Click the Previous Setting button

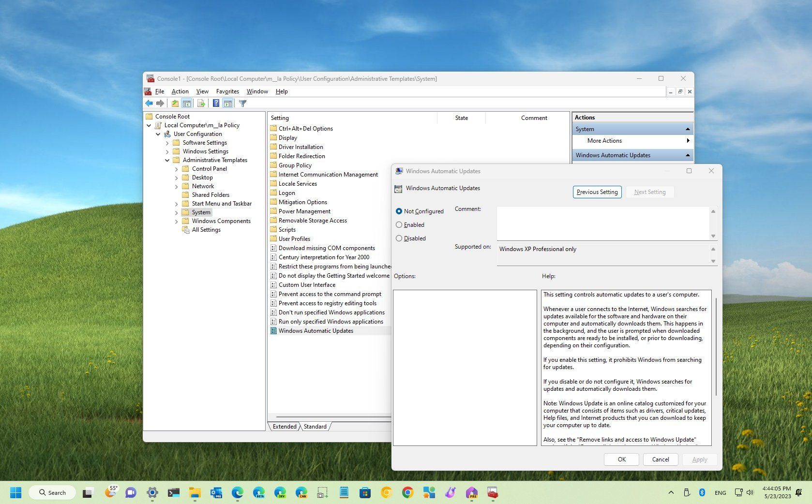click(x=597, y=192)
